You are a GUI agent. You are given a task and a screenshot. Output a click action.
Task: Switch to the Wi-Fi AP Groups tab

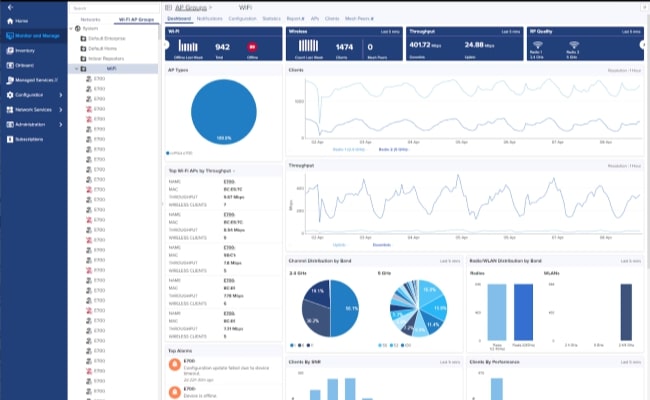pos(136,19)
